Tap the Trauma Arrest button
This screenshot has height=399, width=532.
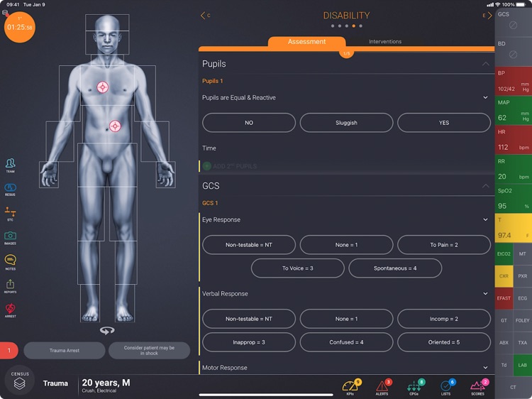(65, 351)
